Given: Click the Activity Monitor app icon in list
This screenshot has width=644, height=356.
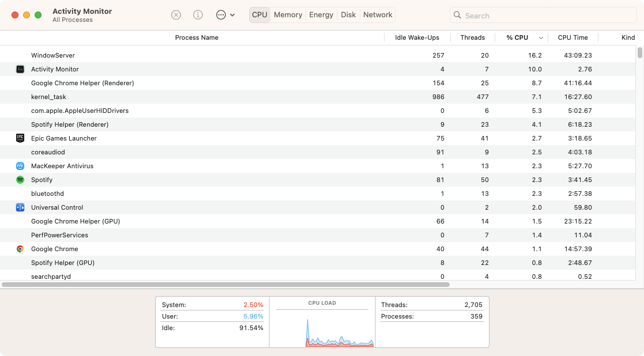Looking at the screenshot, I should pyautogui.click(x=20, y=69).
